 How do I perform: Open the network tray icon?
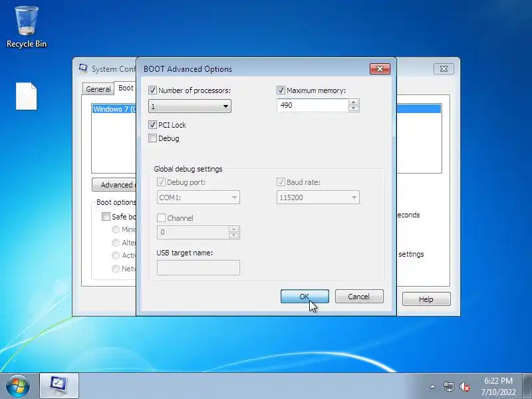pos(448,386)
